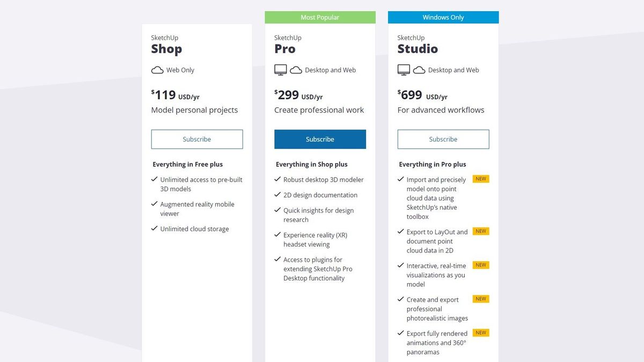644x362 pixels.
Task: Click the Studio plan title heading
Action: pyautogui.click(x=418, y=49)
